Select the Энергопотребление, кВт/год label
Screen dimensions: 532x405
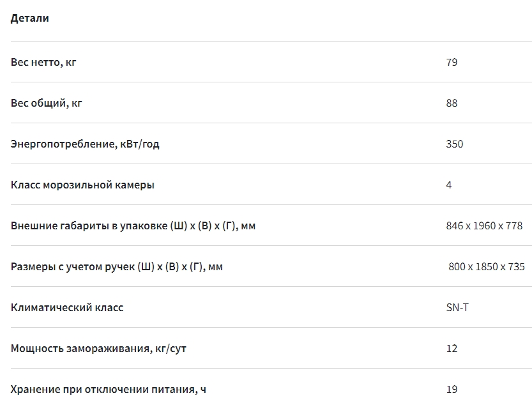coord(85,144)
